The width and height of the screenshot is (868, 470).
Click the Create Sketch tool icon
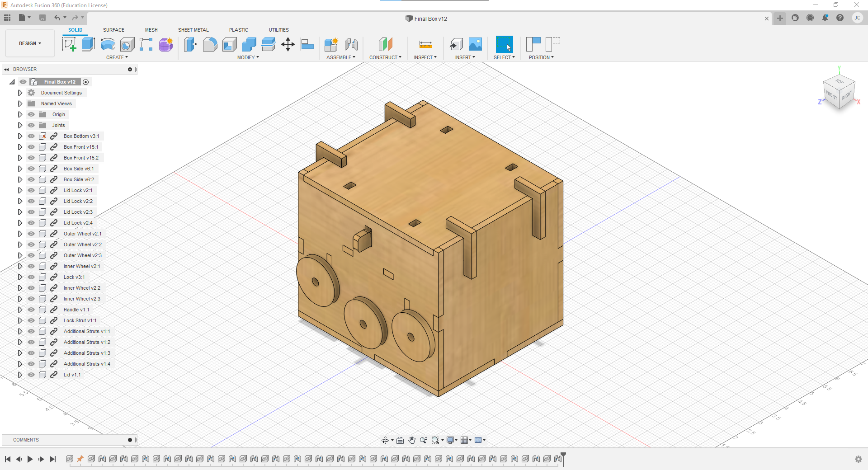click(x=69, y=44)
